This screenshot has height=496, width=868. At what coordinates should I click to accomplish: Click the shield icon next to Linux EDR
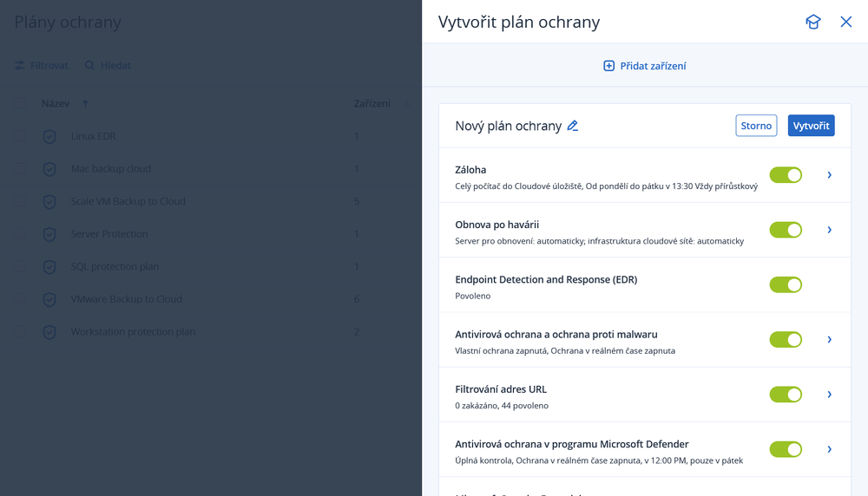click(x=49, y=136)
